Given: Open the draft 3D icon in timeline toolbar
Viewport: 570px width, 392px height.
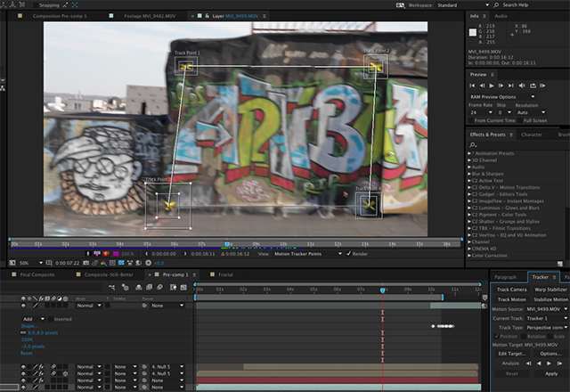Looking at the screenshot, I should click(125, 287).
